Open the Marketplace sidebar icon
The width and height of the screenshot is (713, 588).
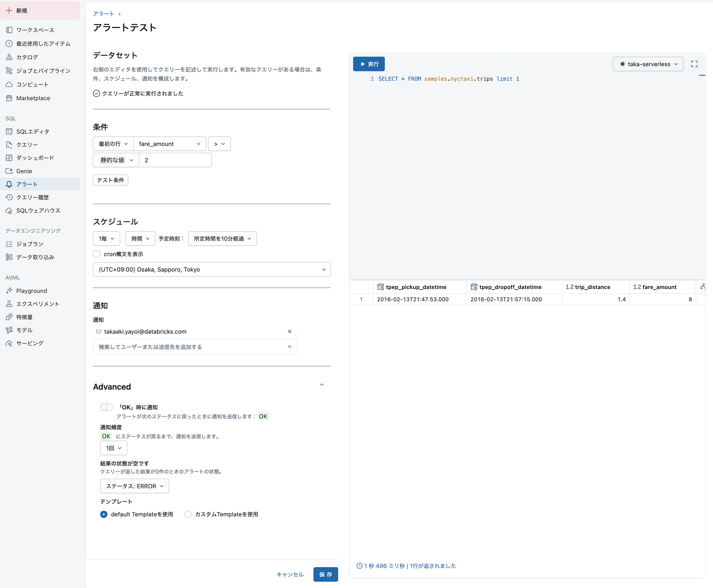coord(9,98)
